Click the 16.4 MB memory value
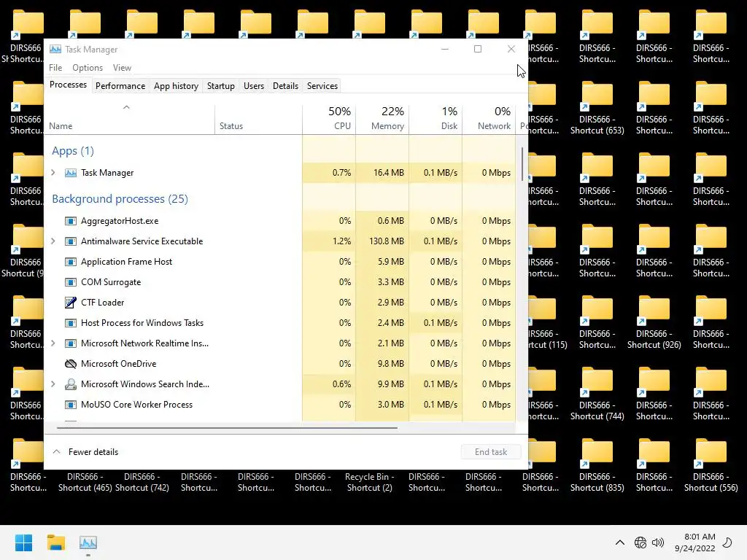Viewport: 747px width, 560px height. 388,173
